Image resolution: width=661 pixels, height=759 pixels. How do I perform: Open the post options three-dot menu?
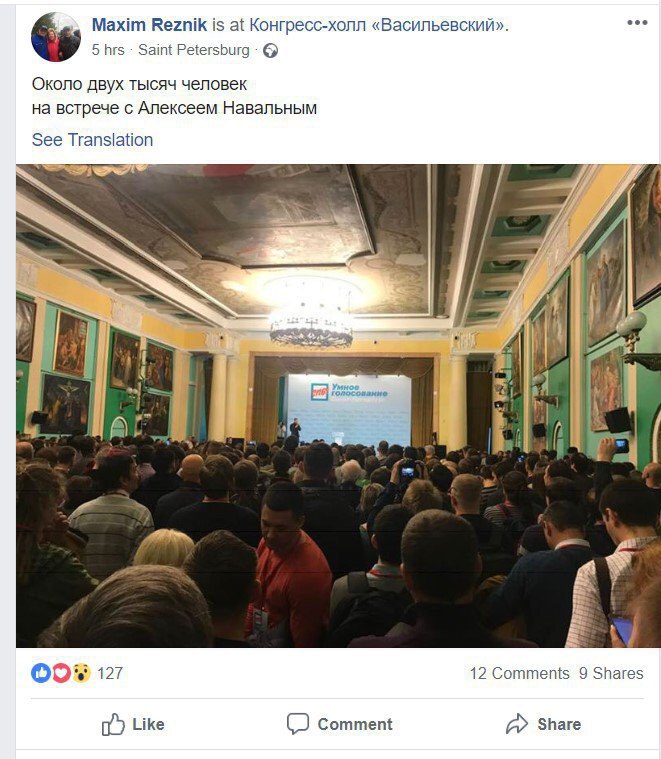point(637,23)
